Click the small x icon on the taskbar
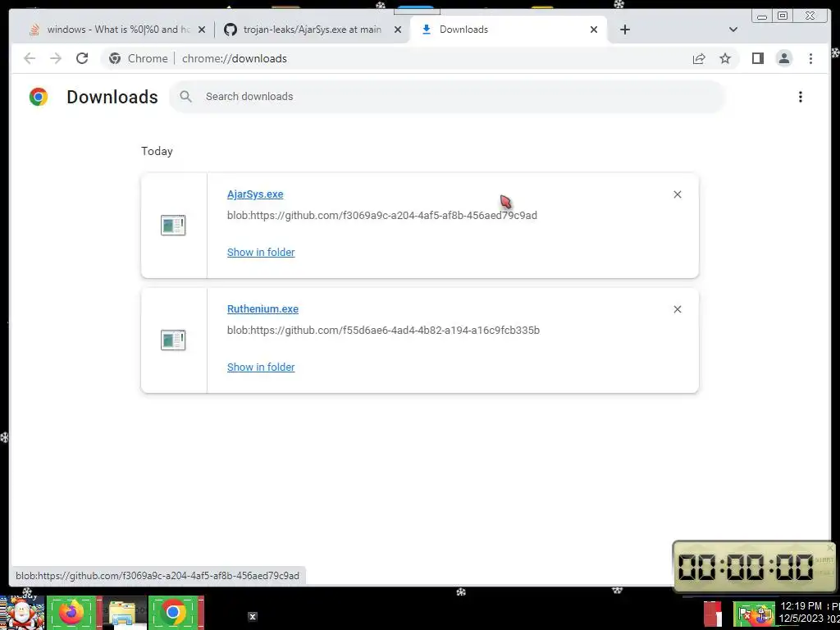The image size is (840, 630). 253,617
